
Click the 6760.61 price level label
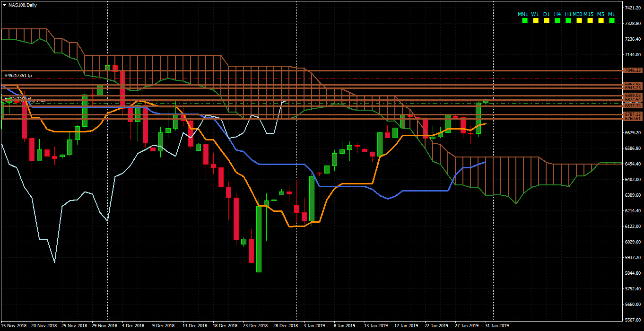(632, 119)
